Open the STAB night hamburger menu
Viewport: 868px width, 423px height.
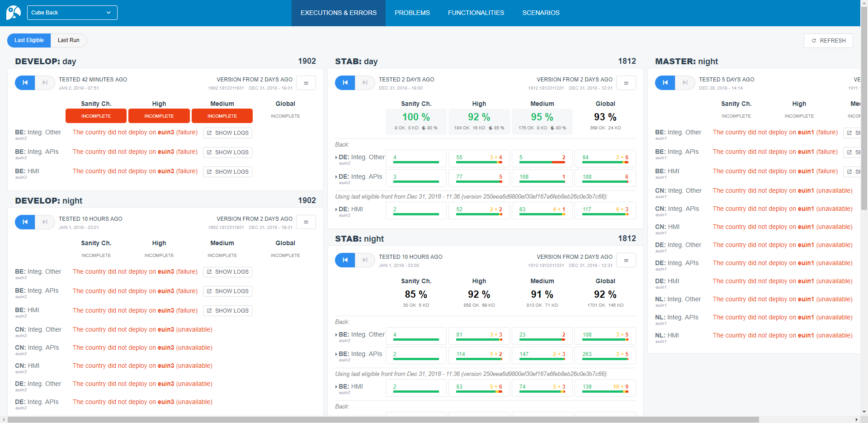pyautogui.click(x=626, y=260)
